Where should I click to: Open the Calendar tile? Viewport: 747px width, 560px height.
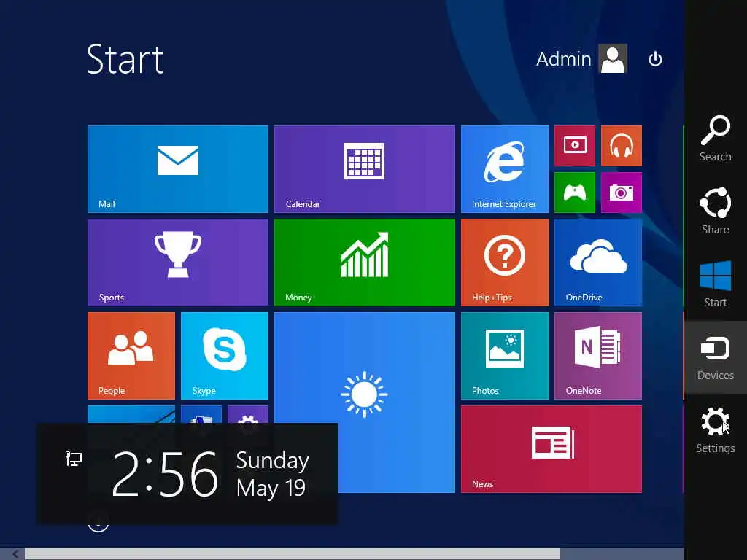[365, 169]
